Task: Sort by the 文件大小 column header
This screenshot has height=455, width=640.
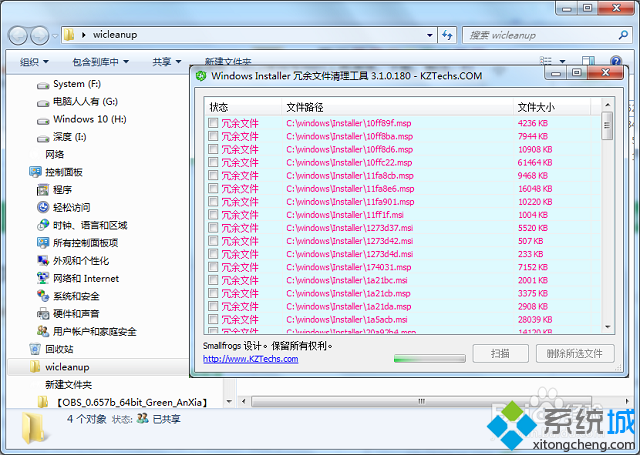Action: (551, 107)
